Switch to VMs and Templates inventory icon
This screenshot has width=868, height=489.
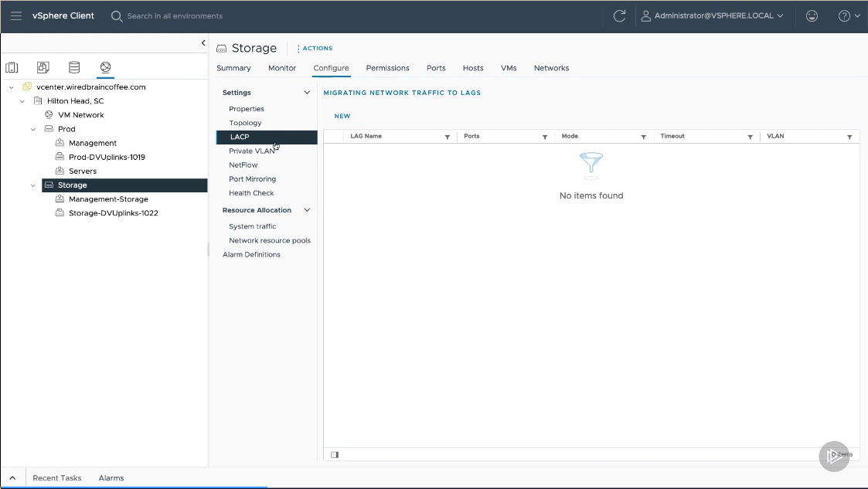point(43,68)
